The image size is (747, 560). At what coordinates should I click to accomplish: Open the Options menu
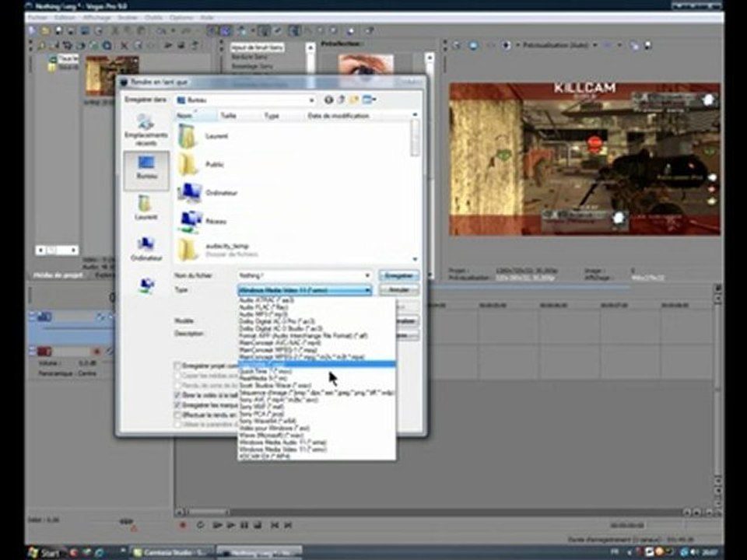point(181,17)
